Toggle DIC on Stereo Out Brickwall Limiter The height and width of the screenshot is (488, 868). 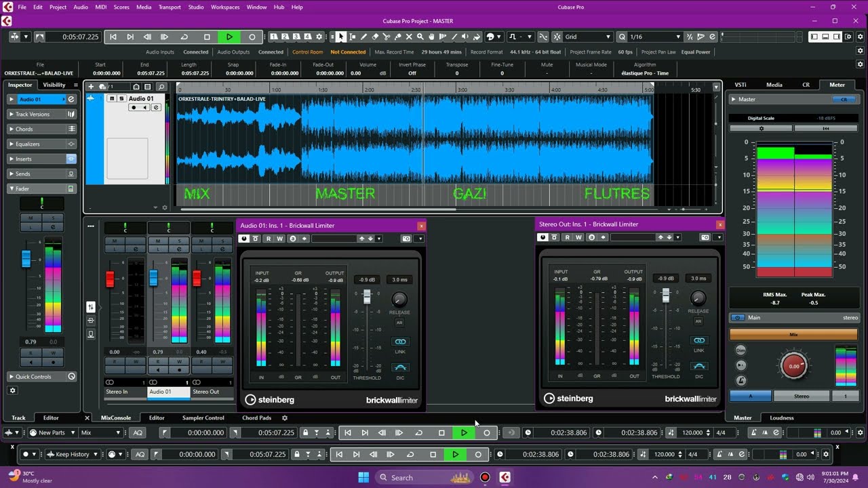tap(699, 366)
